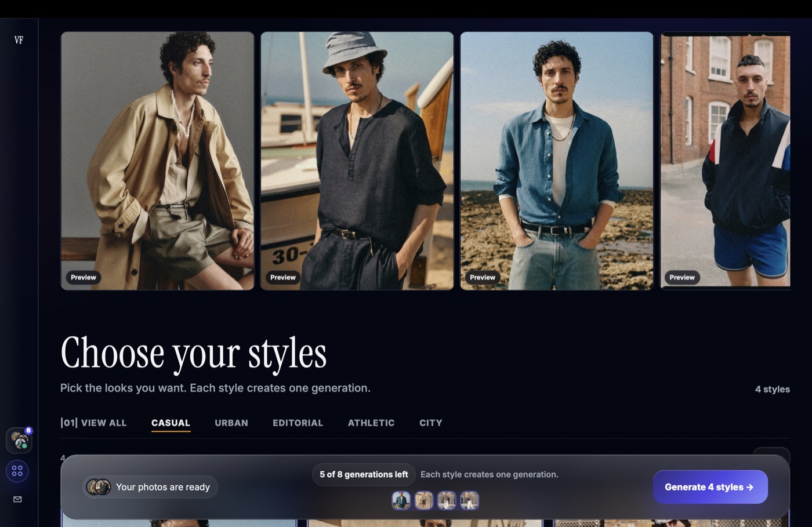Open the mail envelope icon in sidebar

point(17,499)
